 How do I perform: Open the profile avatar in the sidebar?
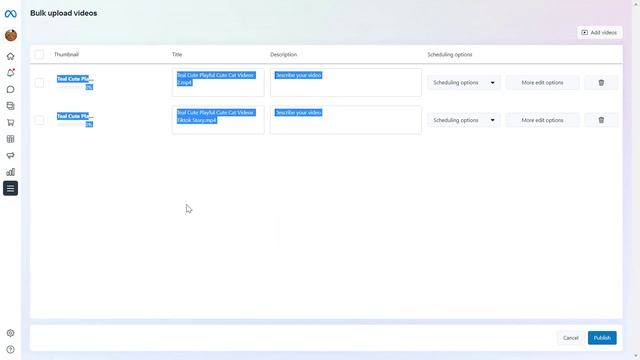pyautogui.click(x=11, y=36)
